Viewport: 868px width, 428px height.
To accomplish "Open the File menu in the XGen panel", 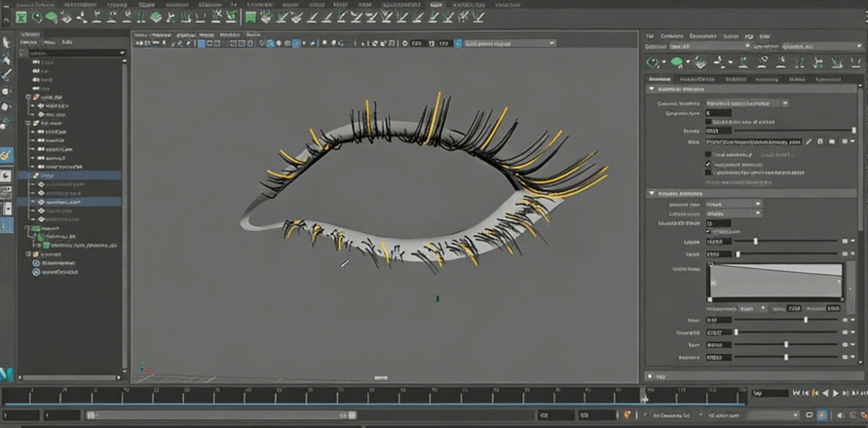I will 650,36.
